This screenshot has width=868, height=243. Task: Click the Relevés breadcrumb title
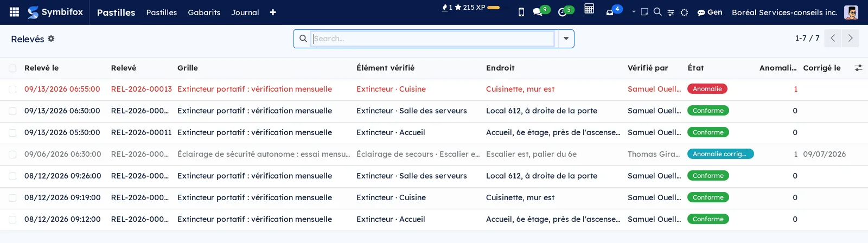pos(28,39)
